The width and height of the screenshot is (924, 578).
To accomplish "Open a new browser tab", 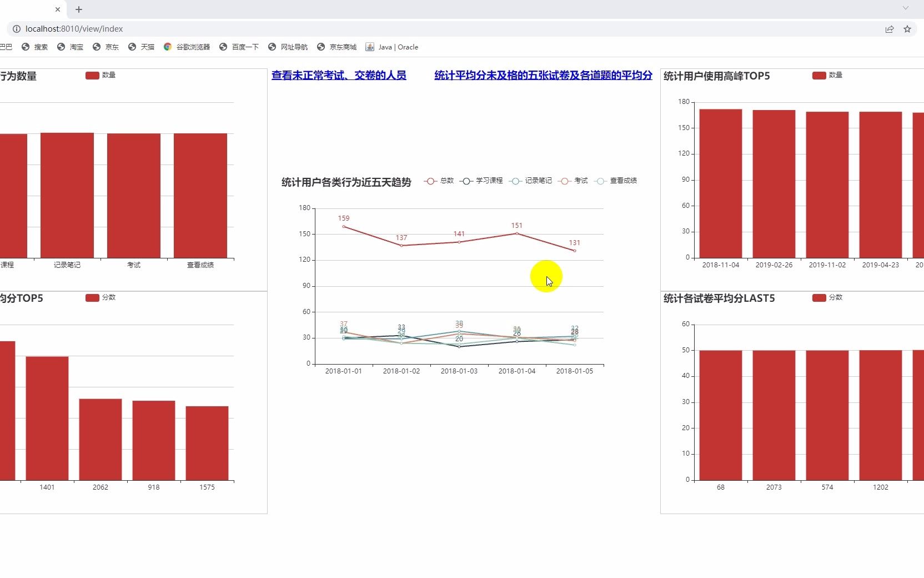I will click(79, 9).
